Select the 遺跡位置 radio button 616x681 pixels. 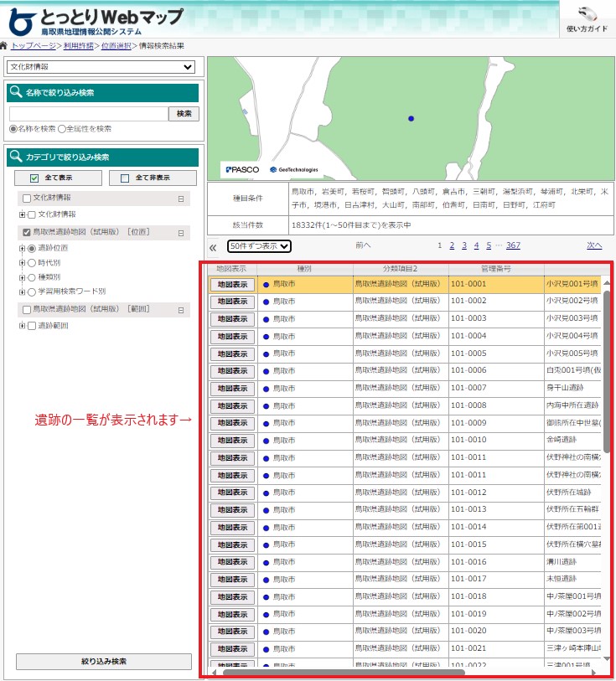pyautogui.click(x=31, y=249)
